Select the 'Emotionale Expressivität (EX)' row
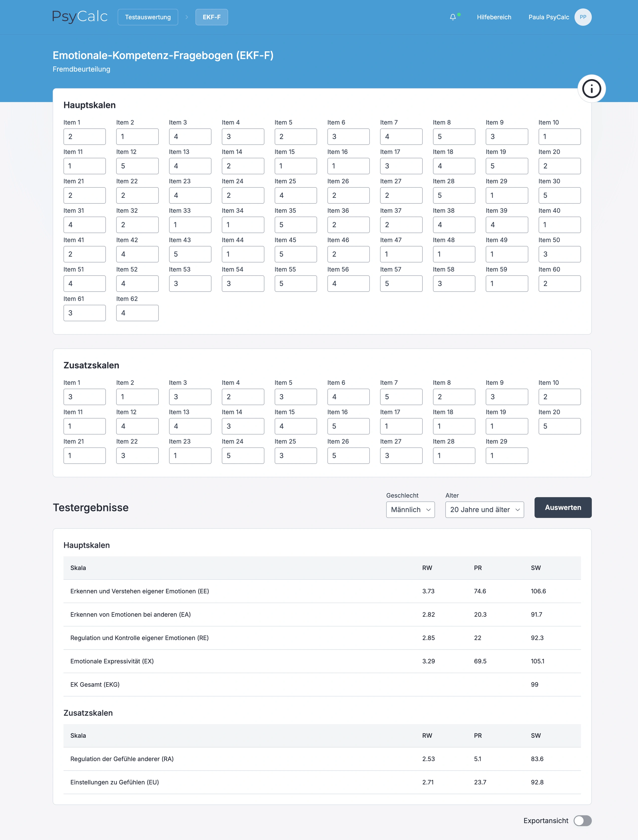Screen dimensions: 638x840 pos(322,661)
